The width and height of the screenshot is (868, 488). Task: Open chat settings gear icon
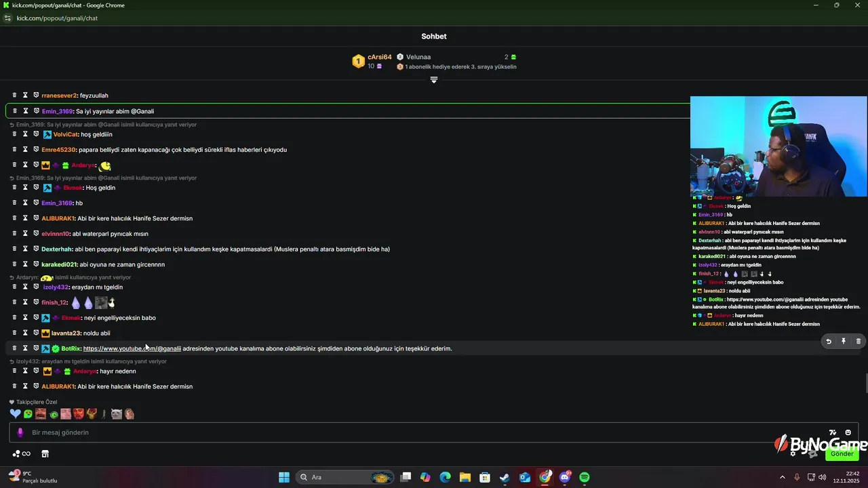(793, 453)
